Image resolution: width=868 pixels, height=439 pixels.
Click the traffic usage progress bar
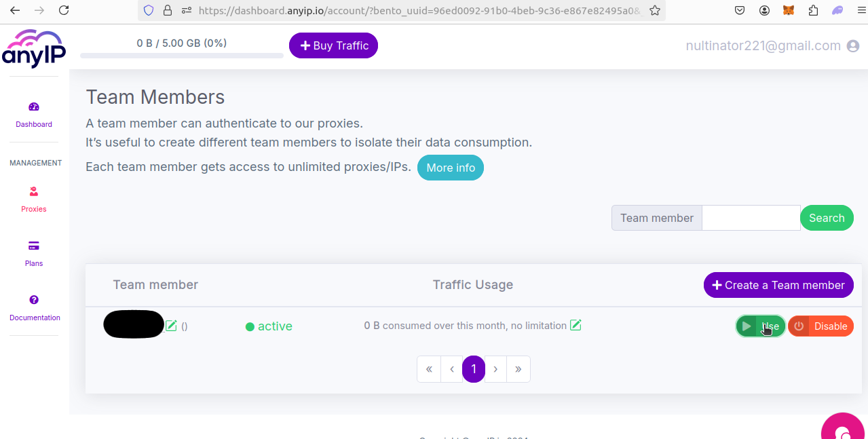tap(182, 56)
